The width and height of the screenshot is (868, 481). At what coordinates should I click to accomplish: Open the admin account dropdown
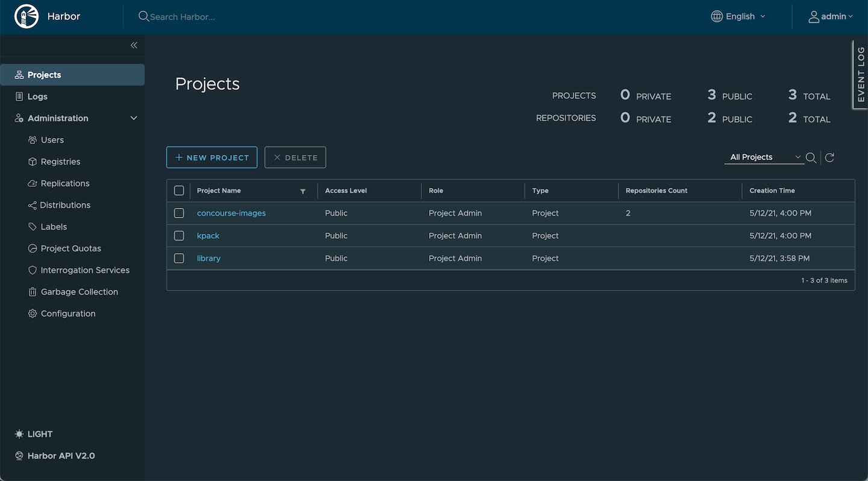coord(831,16)
